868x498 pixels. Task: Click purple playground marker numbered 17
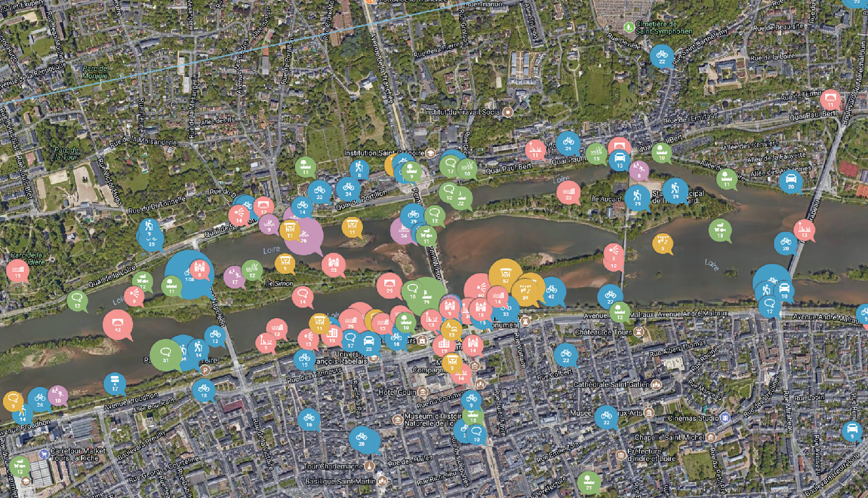[x=234, y=276]
